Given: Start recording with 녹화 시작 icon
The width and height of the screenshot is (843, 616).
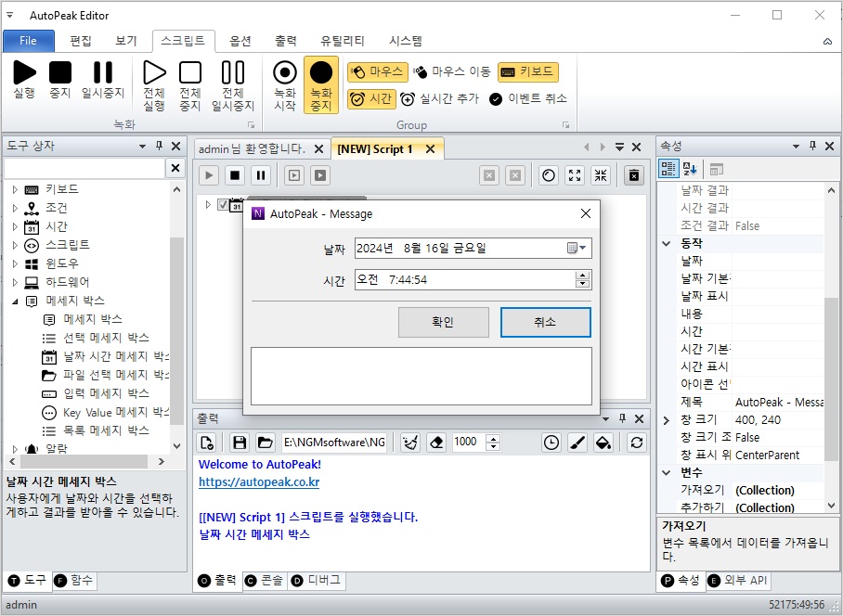Looking at the screenshot, I should click(285, 72).
